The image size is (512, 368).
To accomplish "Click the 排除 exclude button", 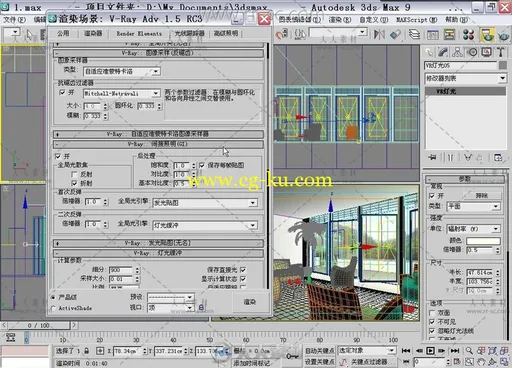I will click(482, 196).
